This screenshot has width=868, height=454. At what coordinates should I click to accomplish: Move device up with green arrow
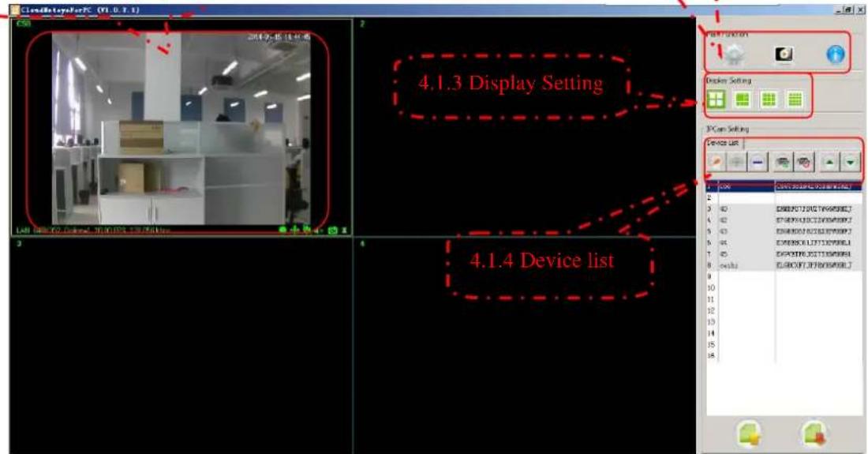coord(829,162)
